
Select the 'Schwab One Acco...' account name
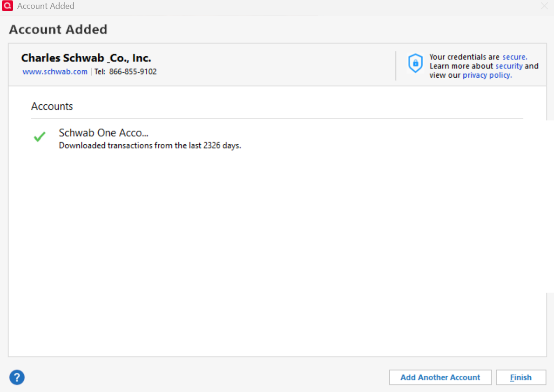tap(103, 133)
